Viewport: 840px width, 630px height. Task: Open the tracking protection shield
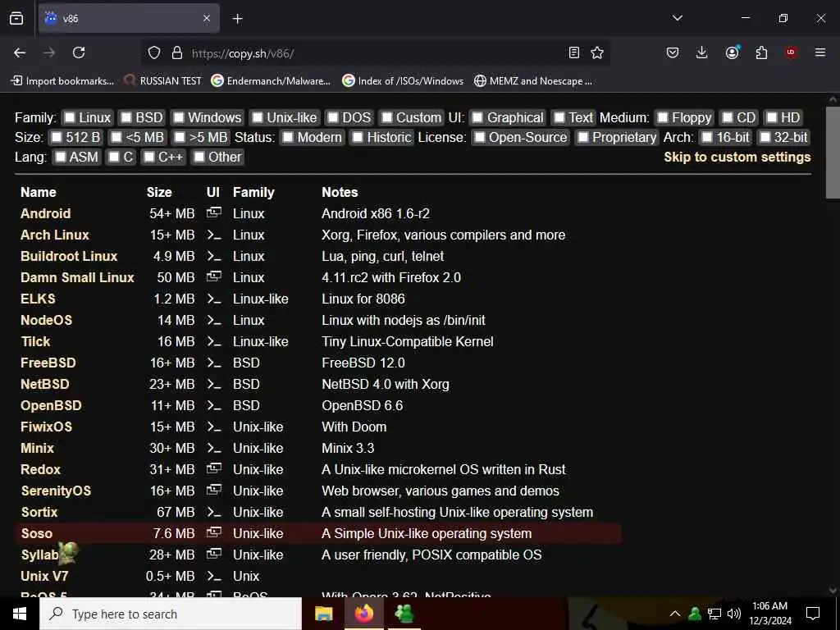[x=154, y=52]
